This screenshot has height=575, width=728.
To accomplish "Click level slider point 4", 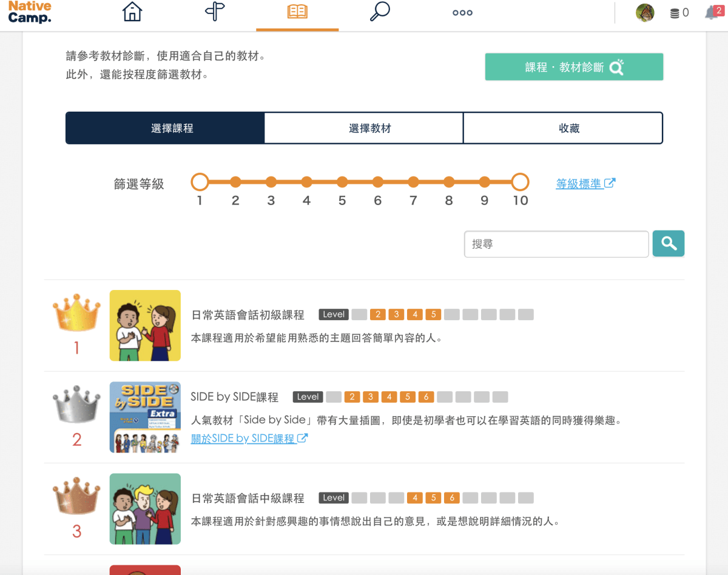I will [x=306, y=182].
